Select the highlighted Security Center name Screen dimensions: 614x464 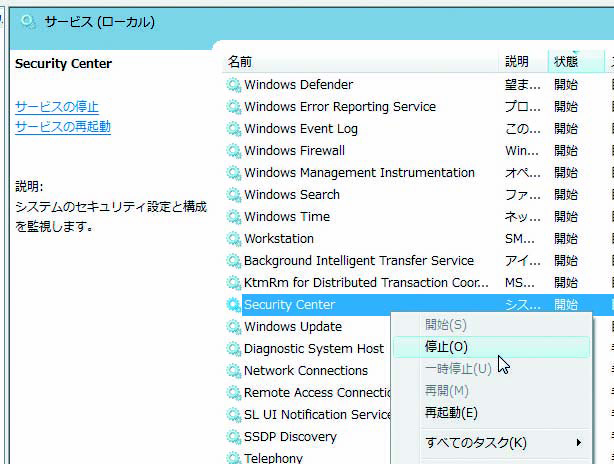pyautogui.click(x=289, y=305)
